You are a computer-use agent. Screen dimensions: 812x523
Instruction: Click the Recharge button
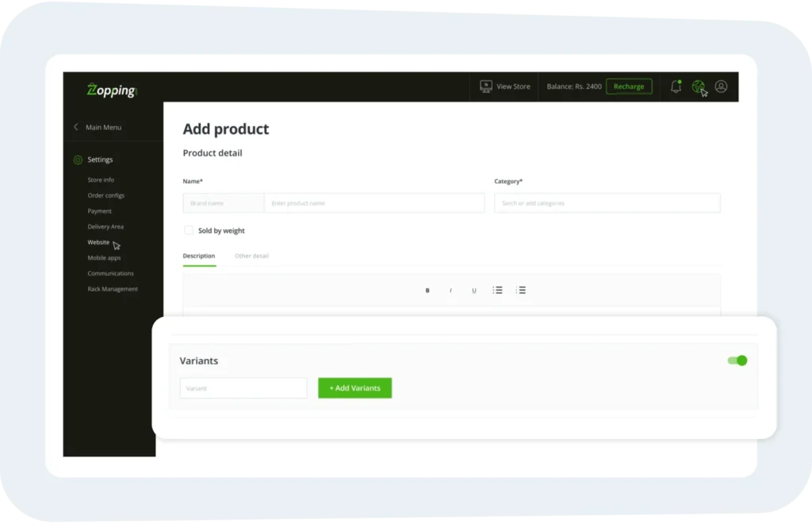(x=629, y=86)
